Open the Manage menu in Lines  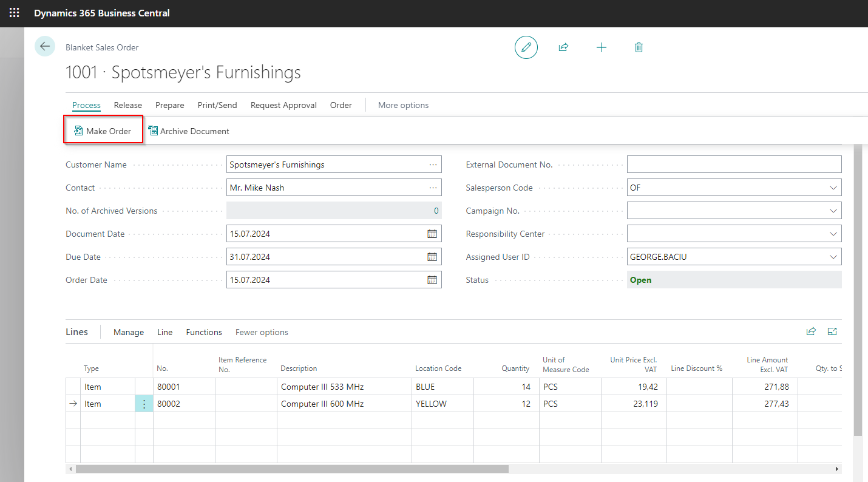tap(129, 332)
